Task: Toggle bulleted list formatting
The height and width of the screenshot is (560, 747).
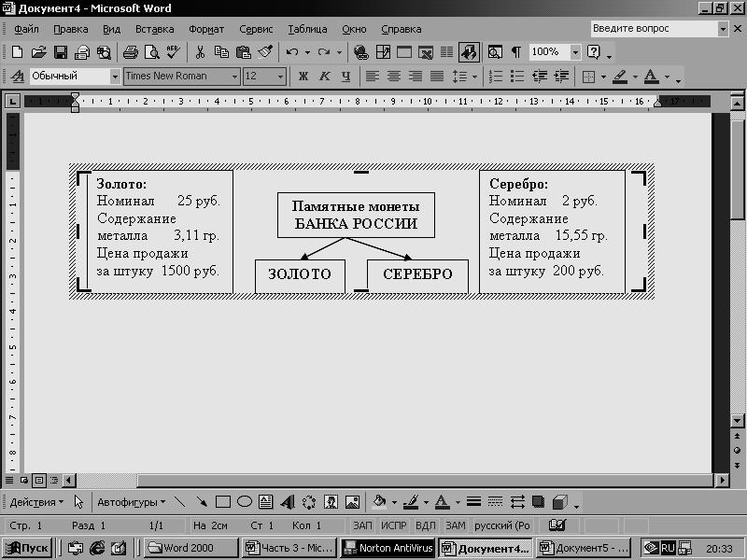Action: (517, 77)
